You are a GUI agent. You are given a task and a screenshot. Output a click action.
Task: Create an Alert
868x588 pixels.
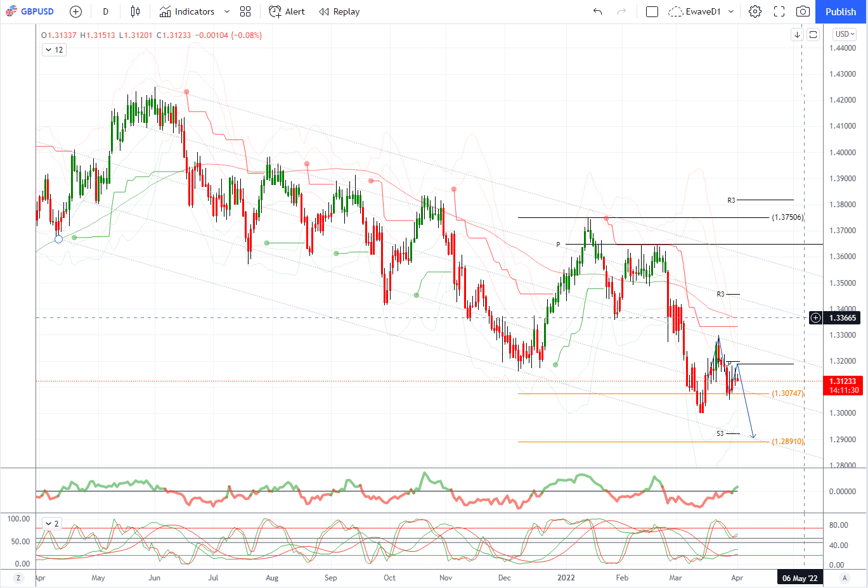click(x=287, y=11)
